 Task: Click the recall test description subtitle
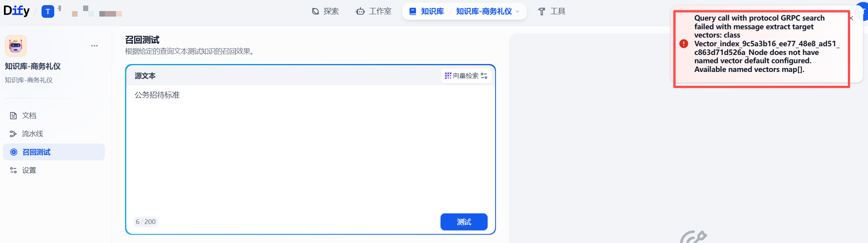tap(190, 51)
